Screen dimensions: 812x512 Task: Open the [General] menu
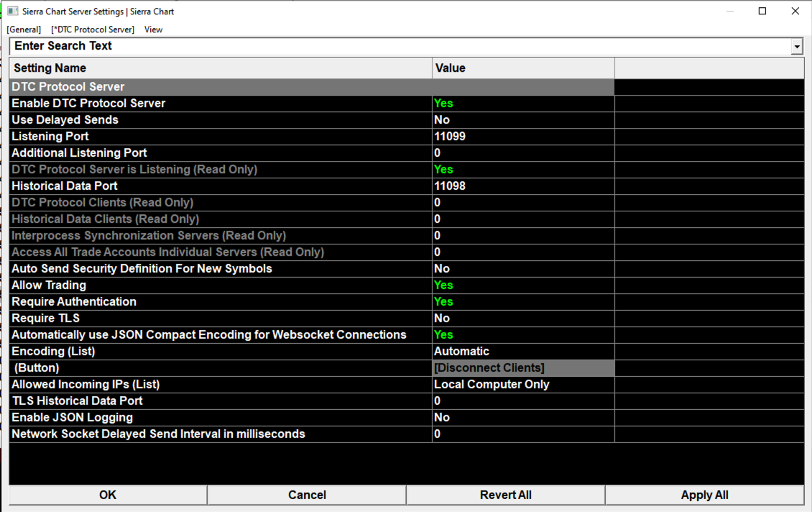pos(24,29)
